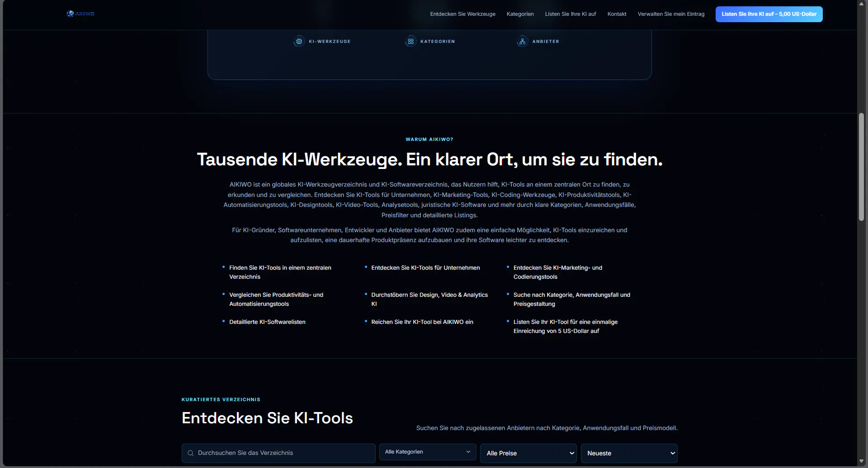
Task: Click the 'KURATIERTES VERZEICHNIS' section label
Action: pos(221,400)
